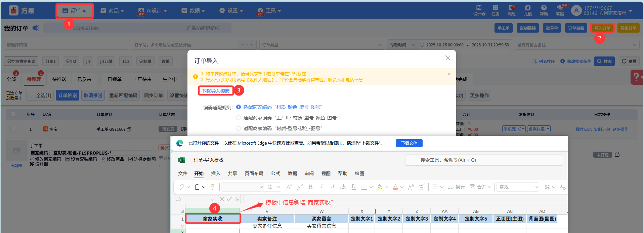
Task: Click the 下载导入模版 link
Action: tap(216, 91)
